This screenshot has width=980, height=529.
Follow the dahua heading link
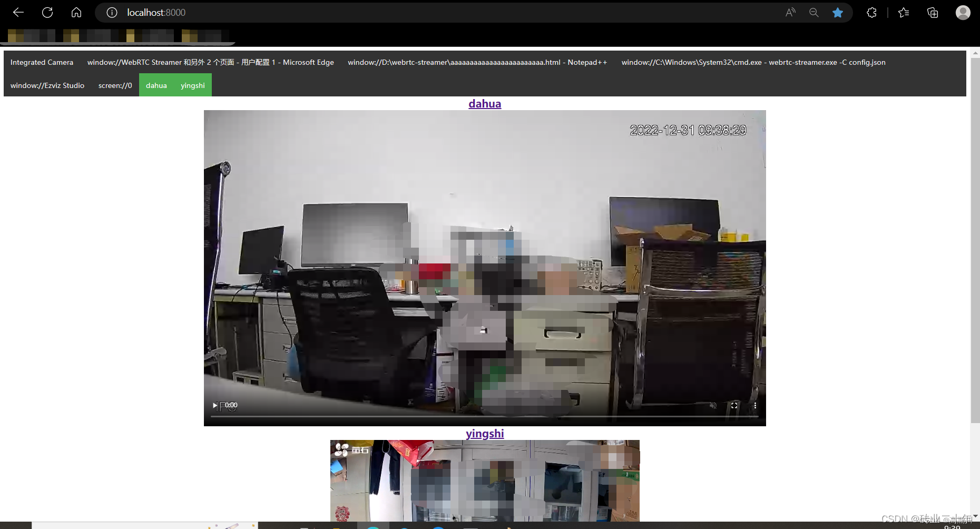[485, 104]
